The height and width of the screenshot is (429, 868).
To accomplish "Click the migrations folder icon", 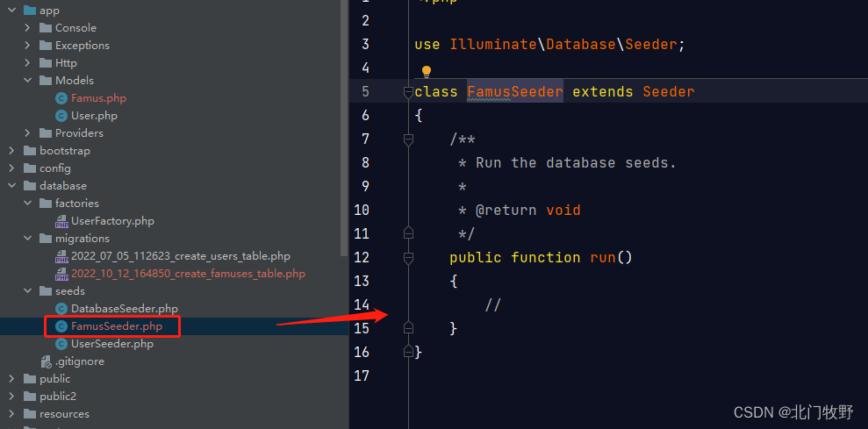I will click(46, 239).
